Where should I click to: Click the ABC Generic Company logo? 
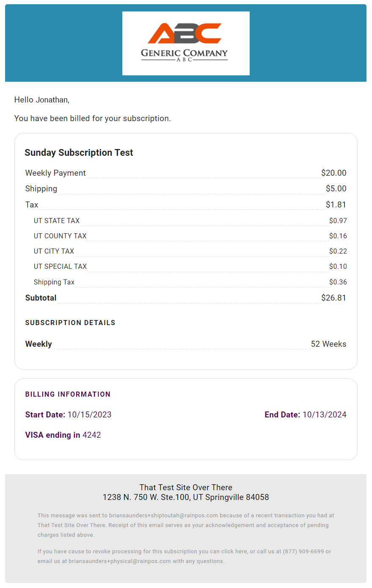point(186,43)
